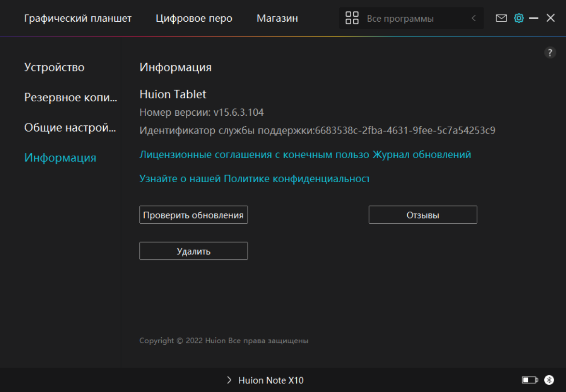This screenshot has height=392, width=566.
Task: Open the Журнал обновлений link
Action: (422, 154)
